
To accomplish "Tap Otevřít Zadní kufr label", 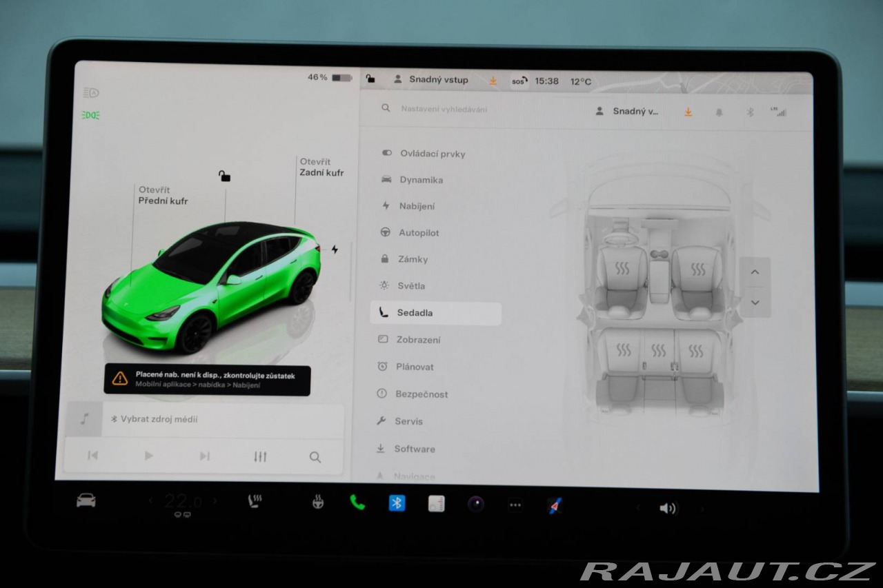I will pos(321,168).
